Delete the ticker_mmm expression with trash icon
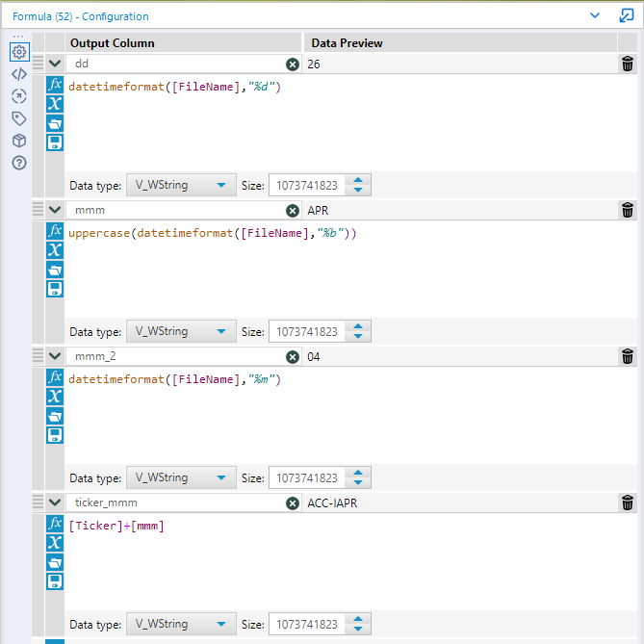644x644 pixels. pos(628,502)
